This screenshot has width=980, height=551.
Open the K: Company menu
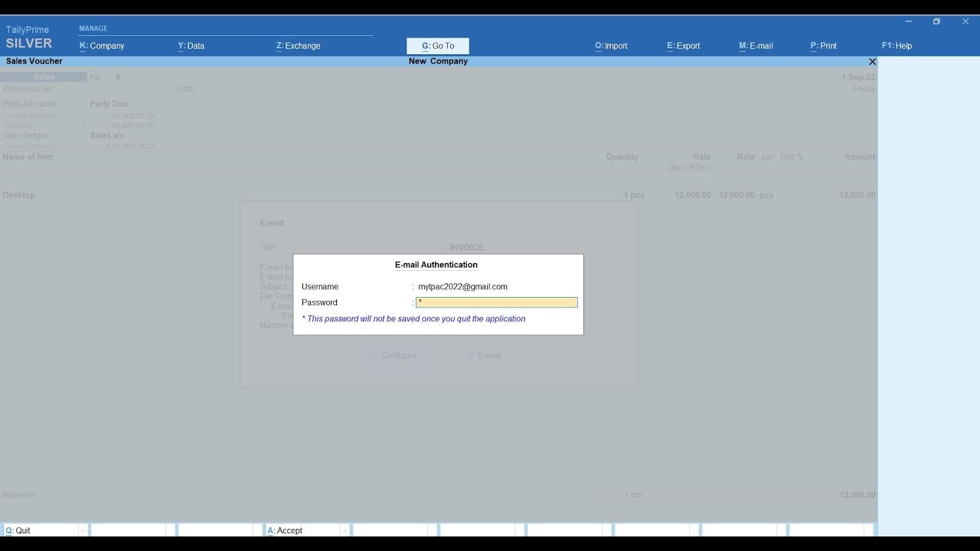click(x=102, y=46)
